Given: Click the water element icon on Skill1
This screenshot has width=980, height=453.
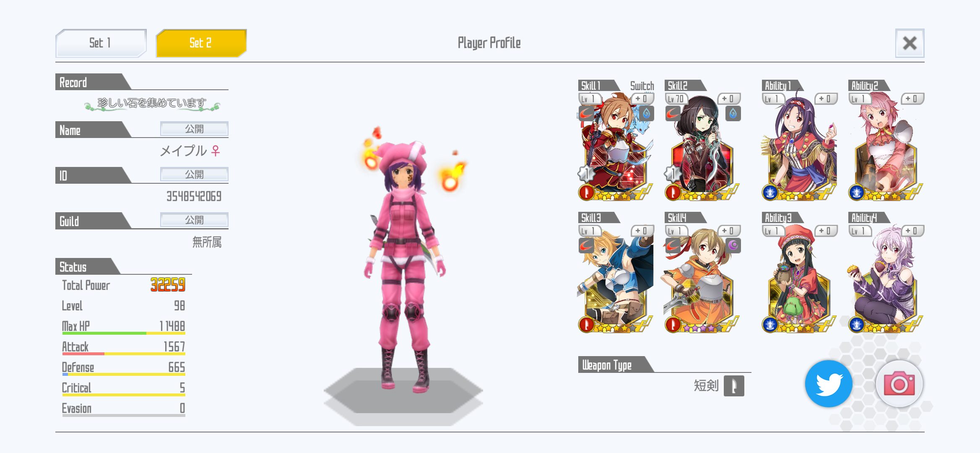Looking at the screenshot, I should (x=646, y=113).
